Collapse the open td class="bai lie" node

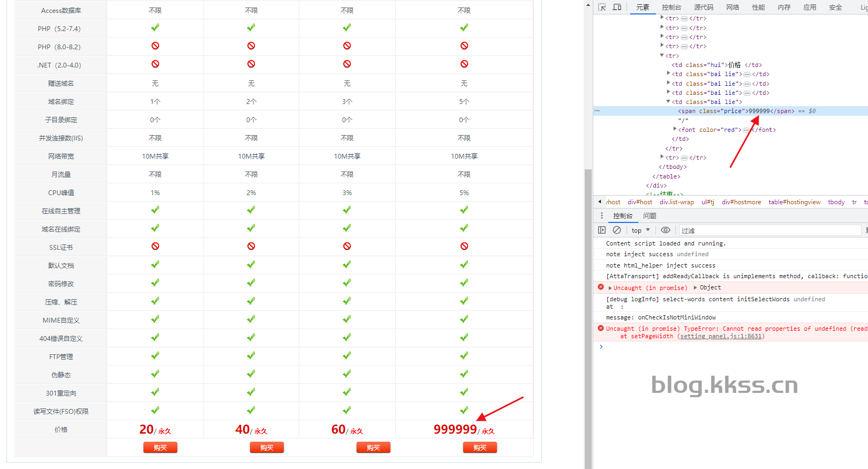pos(668,101)
